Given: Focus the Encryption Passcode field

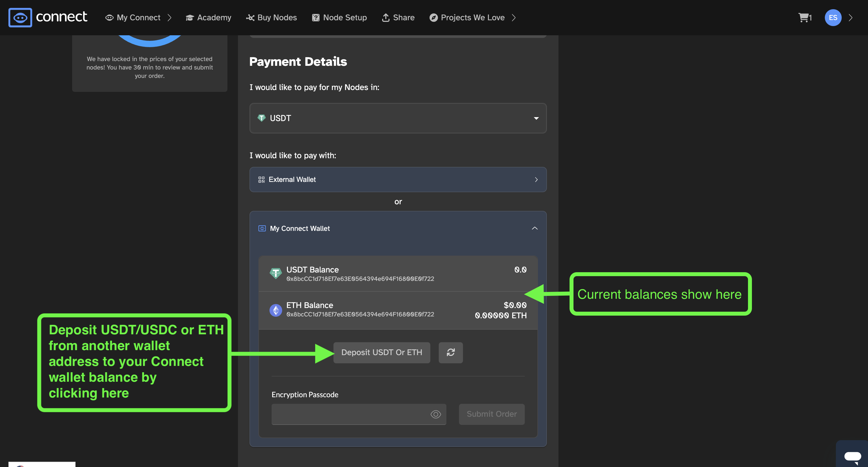Looking at the screenshot, I should coord(358,414).
